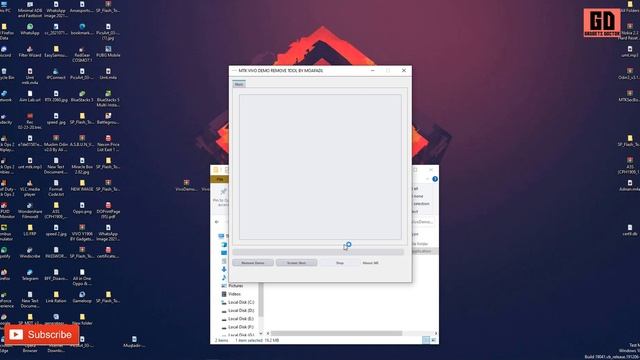The width and height of the screenshot is (640, 360).
Task: Select the Odin3 icon at right edge
Action: point(629,74)
